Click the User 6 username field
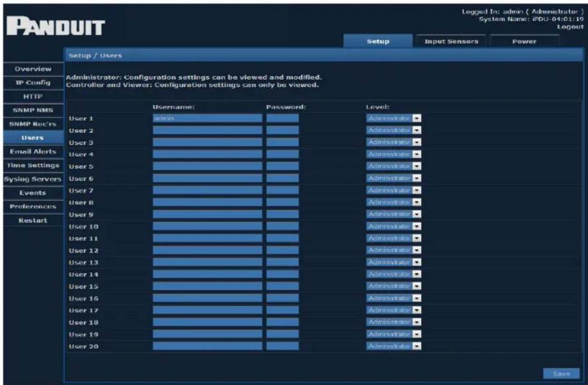Viewport: 588px width, 385px height. click(207, 178)
